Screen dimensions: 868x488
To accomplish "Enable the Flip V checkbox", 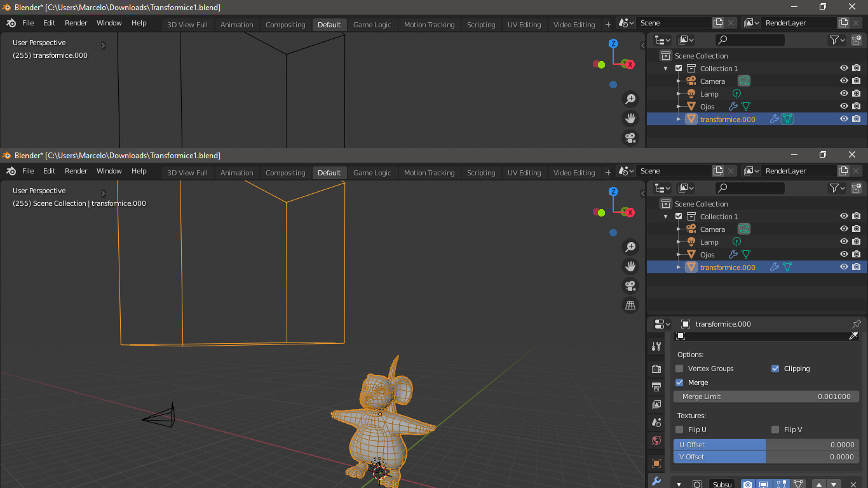I will tap(775, 430).
